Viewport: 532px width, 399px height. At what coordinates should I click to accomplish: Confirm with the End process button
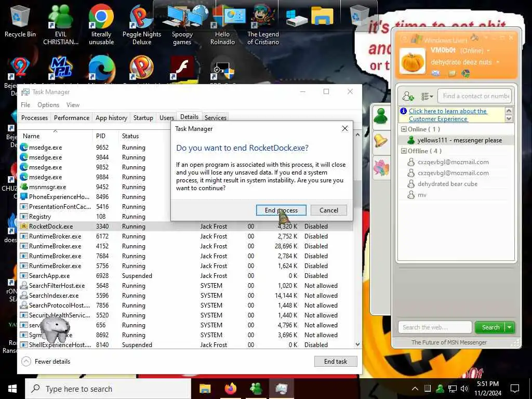coord(281,210)
